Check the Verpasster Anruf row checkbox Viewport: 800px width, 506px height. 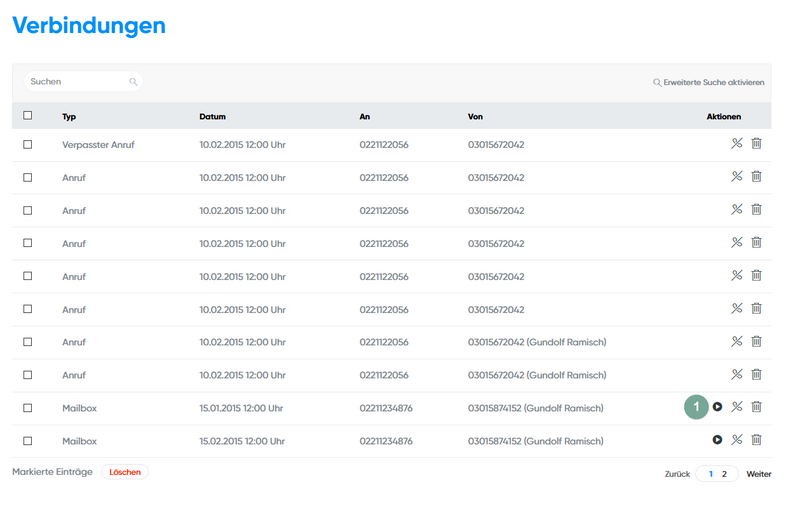[x=28, y=145]
